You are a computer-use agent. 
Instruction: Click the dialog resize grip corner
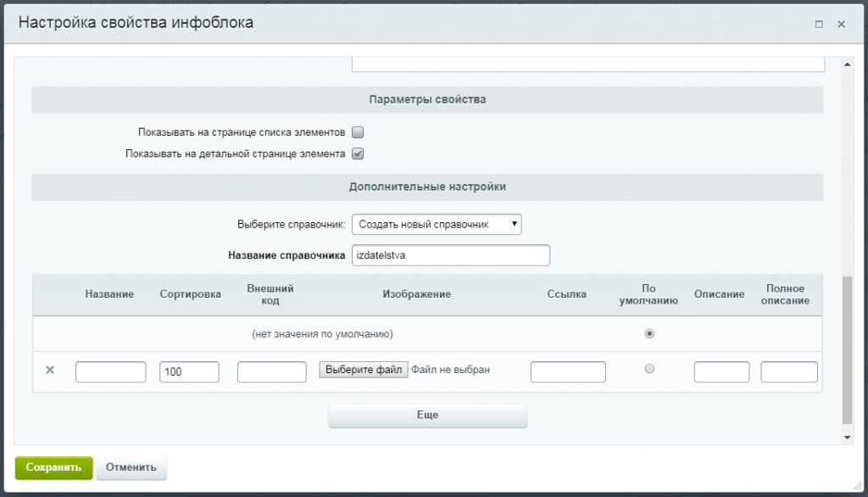(x=858, y=485)
